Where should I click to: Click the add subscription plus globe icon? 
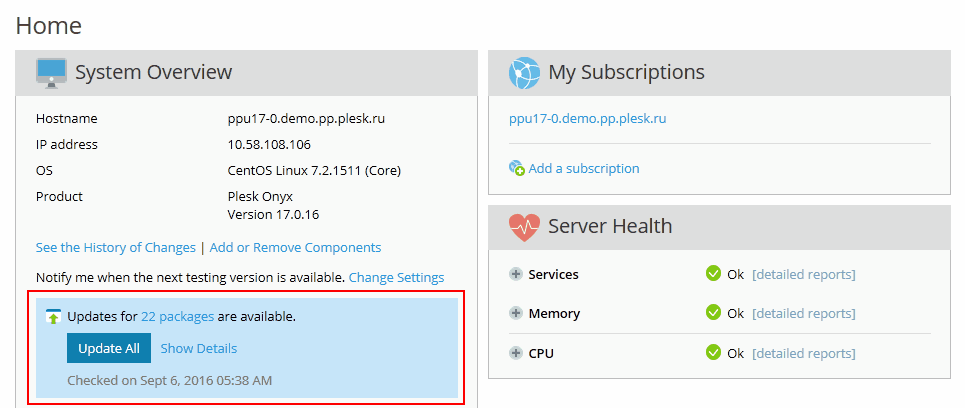(516, 169)
